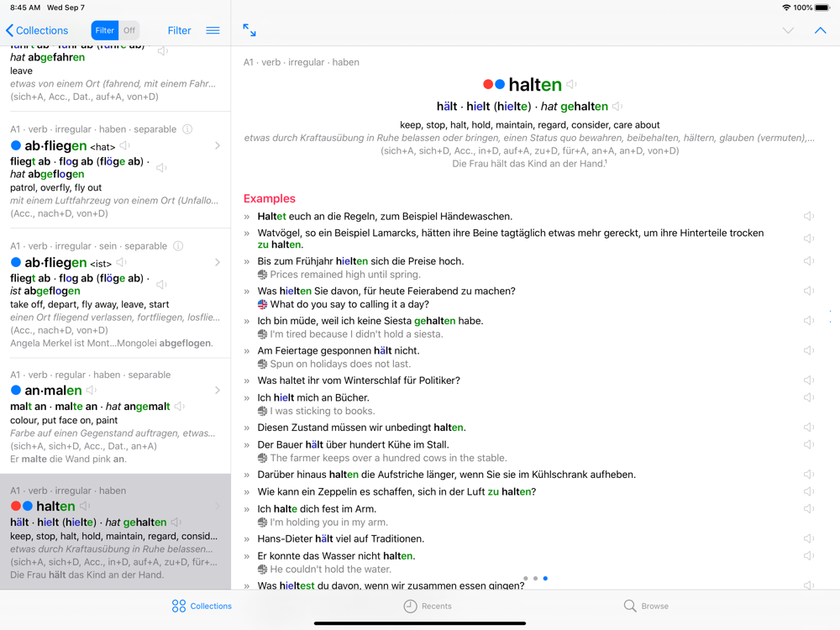Tap the page indicator dots
The width and height of the screenshot is (840, 630).
tap(535, 578)
